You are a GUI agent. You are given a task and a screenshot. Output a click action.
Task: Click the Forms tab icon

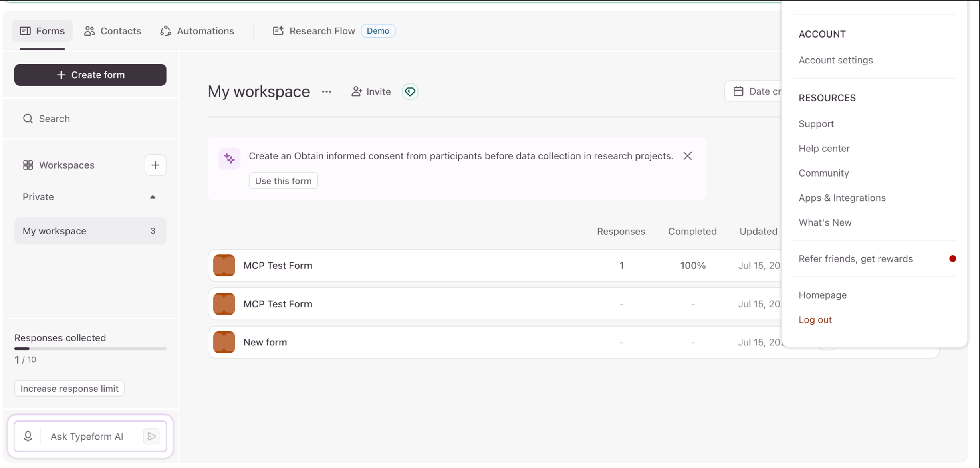25,31
